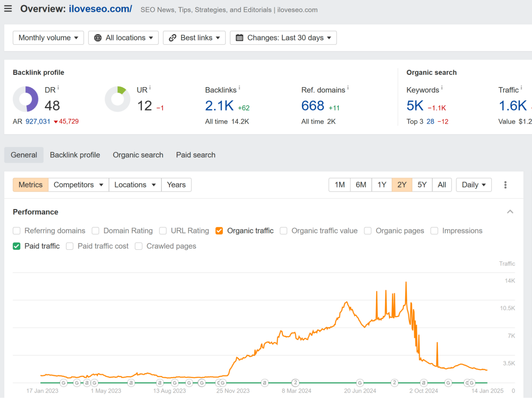Switch to the Paid search tab
Screen dimensions: 532x398
coord(196,155)
